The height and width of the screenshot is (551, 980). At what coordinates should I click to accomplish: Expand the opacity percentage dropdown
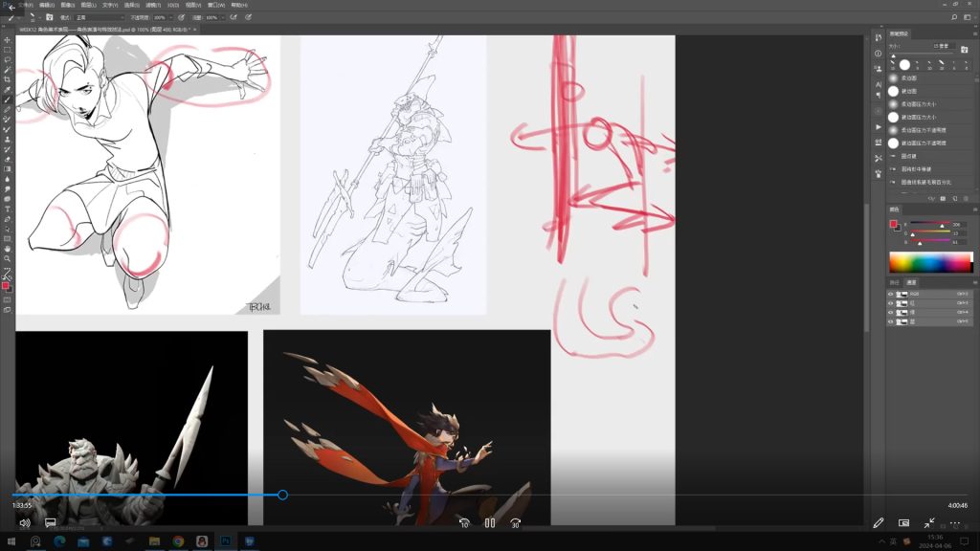click(x=173, y=17)
